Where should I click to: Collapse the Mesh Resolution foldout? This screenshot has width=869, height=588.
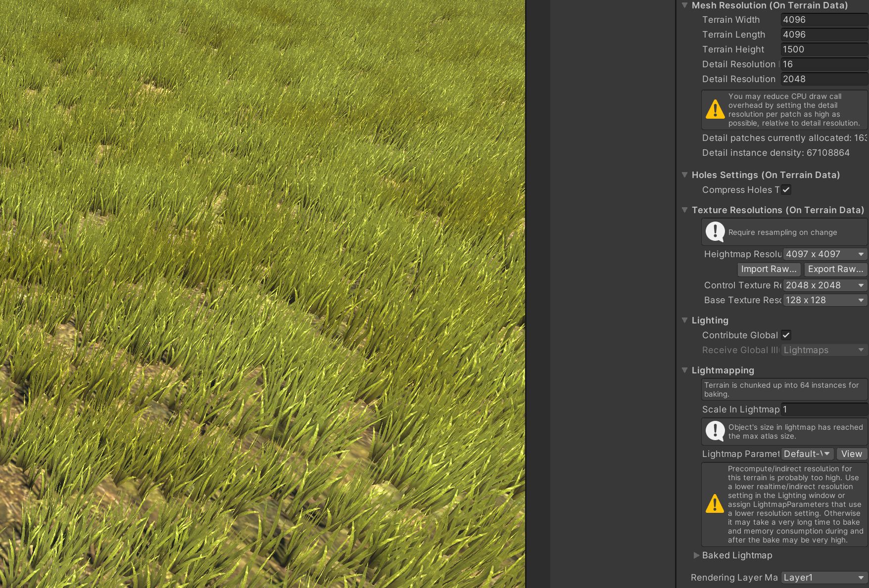click(x=684, y=5)
